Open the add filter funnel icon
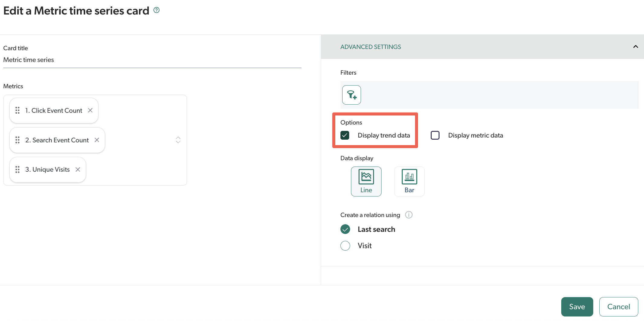Image resolution: width=644 pixels, height=321 pixels. [x=351, y=95]
